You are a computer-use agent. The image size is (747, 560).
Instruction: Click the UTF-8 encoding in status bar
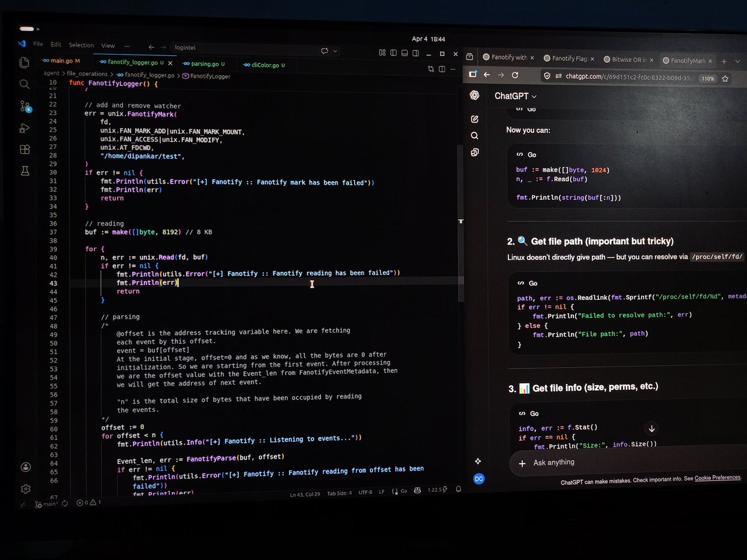pos(365,492)
